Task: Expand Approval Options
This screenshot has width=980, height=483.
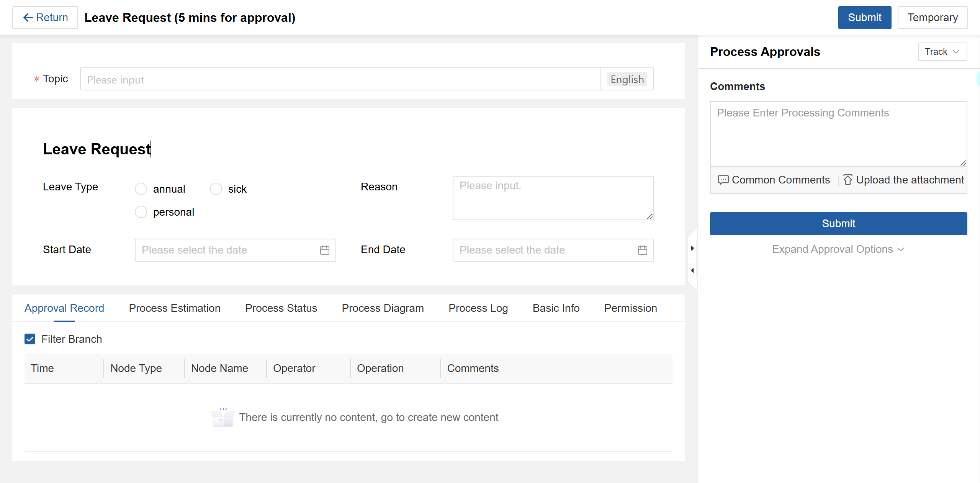Action: tap(838, 249)
